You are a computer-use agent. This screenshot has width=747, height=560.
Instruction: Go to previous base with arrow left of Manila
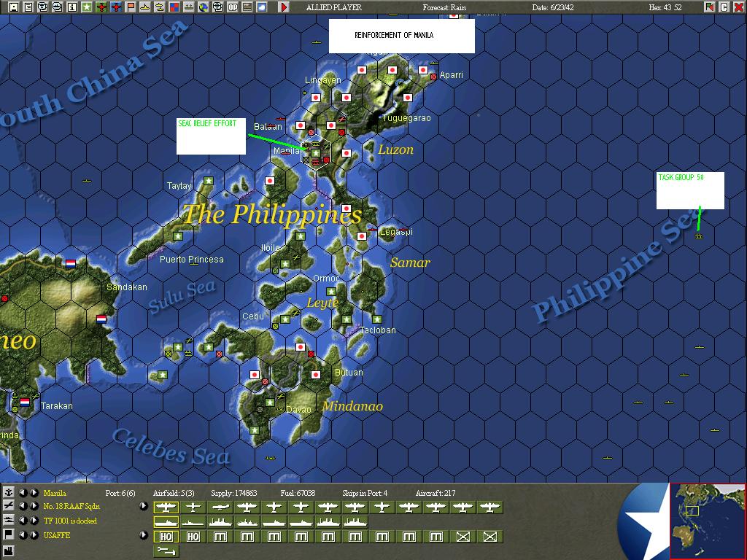pyautogui.click(x=23, y=492)
